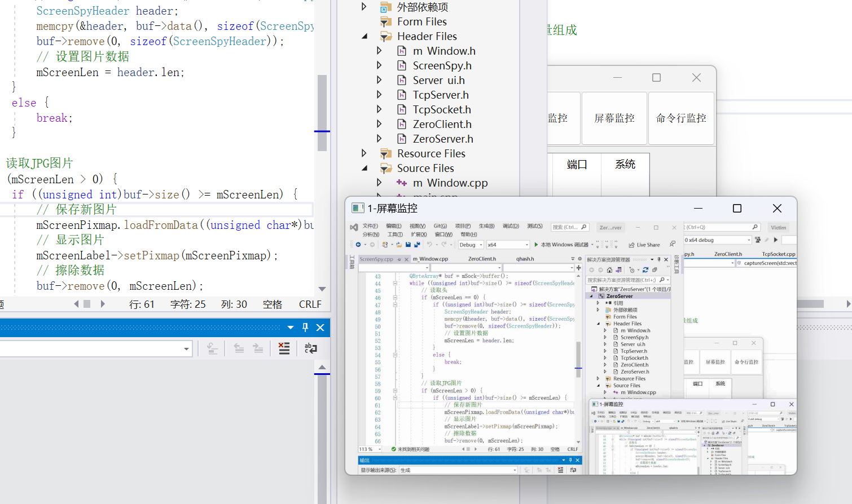852x504 pixels.
Task: Click the TcpServer.h file icon in tree
Action: click(402, 95)
